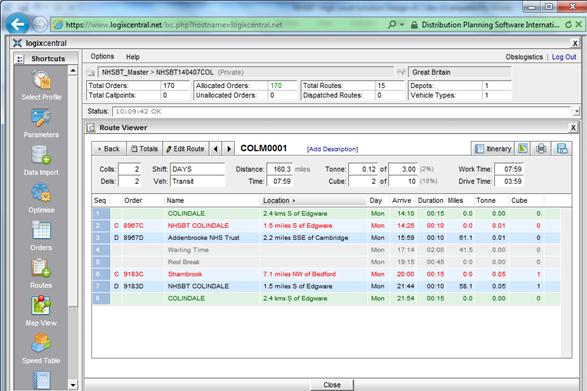Screen dimensions: 587x391
Task: Click the Seq column header
Action: (x=100, y=200)
